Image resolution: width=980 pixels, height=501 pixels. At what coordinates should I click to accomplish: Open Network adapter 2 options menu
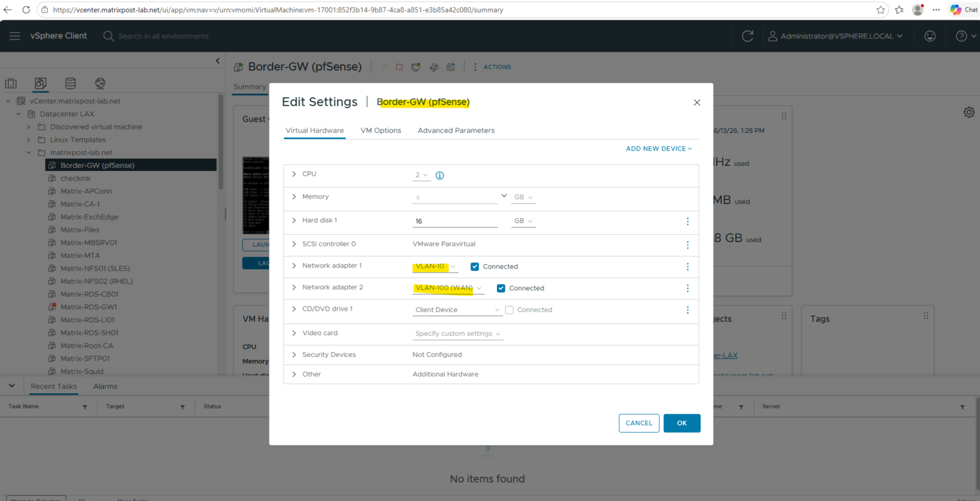click(x=687, y=288)
